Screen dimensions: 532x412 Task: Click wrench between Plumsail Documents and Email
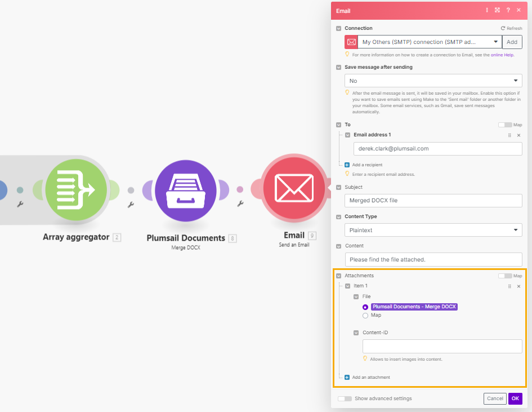click(x=240, y=203)
